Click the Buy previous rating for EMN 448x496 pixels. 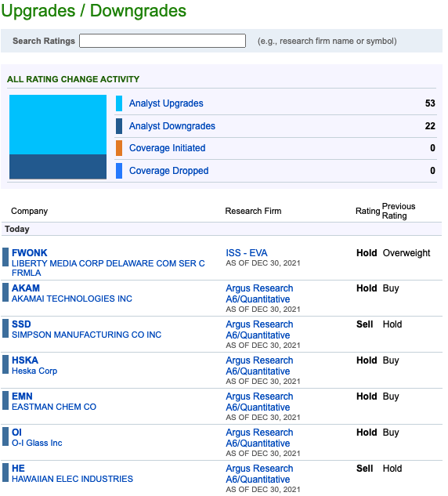pyautogui.click(x=391, y=396)
